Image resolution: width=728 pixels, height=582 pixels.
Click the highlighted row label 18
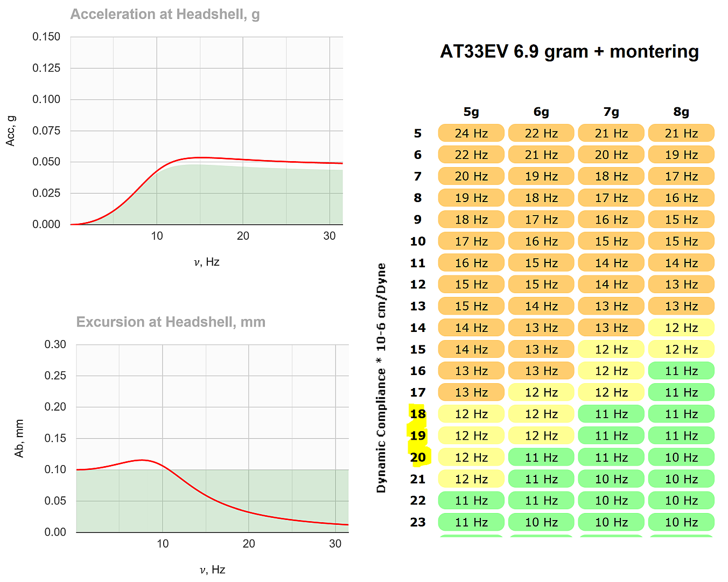pyautogui.click(x=418, y=414)
